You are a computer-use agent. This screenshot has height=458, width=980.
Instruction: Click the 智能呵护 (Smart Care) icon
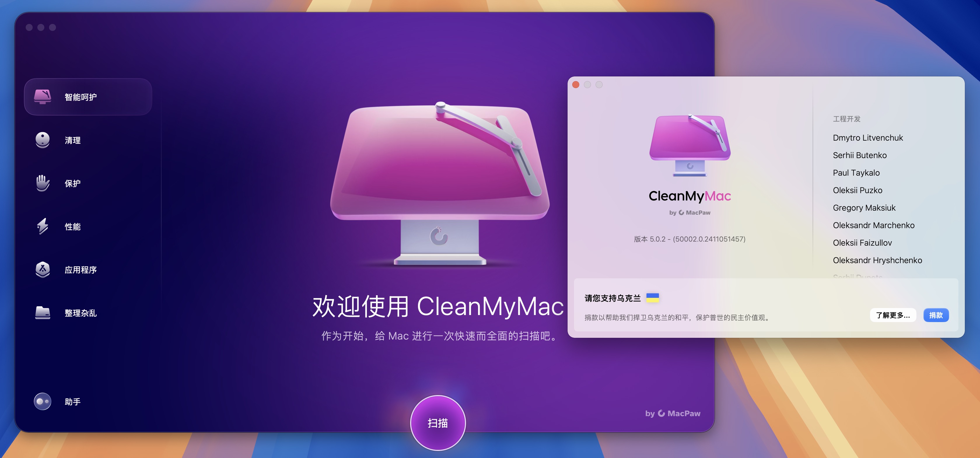pyautogui.click(x=43, y=96)
